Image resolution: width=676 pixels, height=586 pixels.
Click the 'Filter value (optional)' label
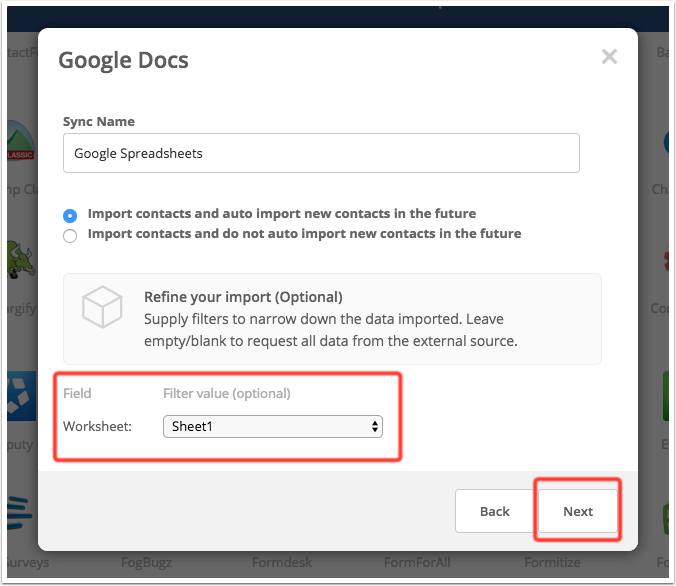point(227,393)
